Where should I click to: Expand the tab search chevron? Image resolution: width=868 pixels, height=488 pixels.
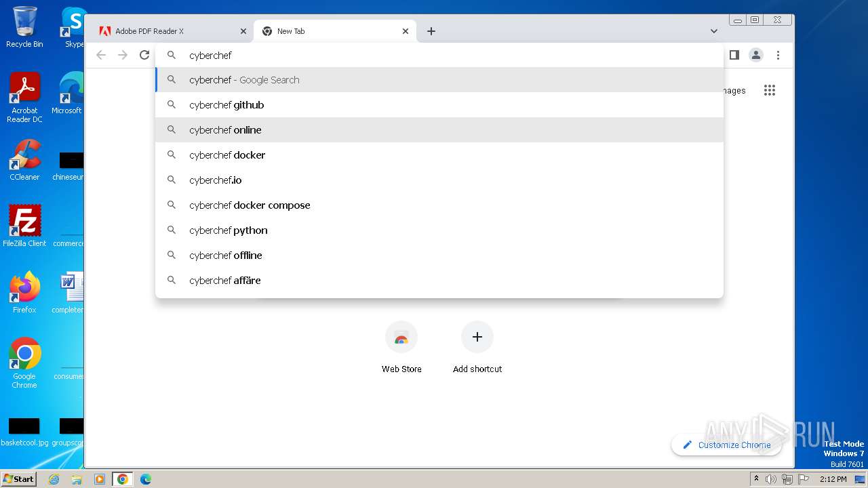[x=714, y=31]
